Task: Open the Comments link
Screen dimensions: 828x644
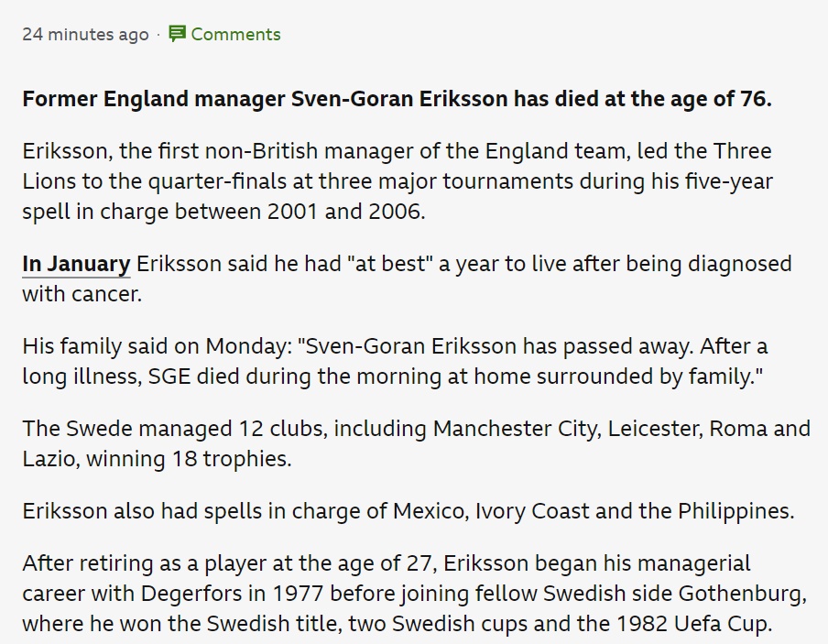Action: click(x=235, y=35)
